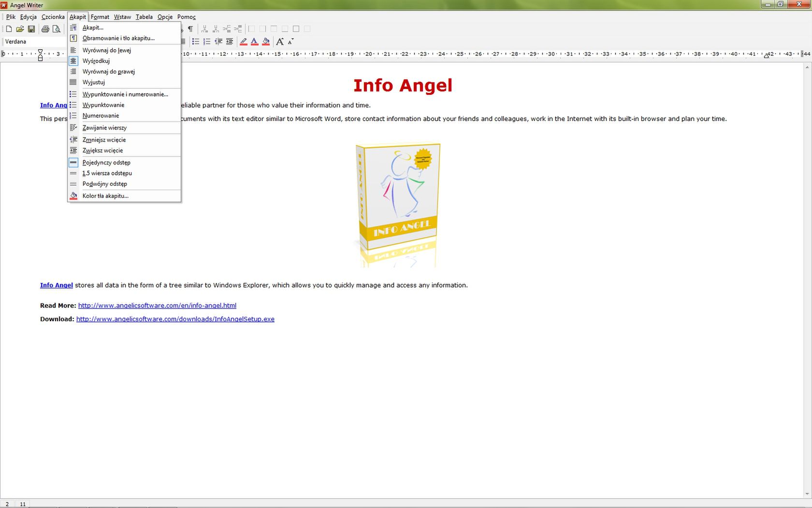Open the Opcje menu
The height and width of the screenshot is (508, 812).
pyautogui.click(x=165, y=17)
